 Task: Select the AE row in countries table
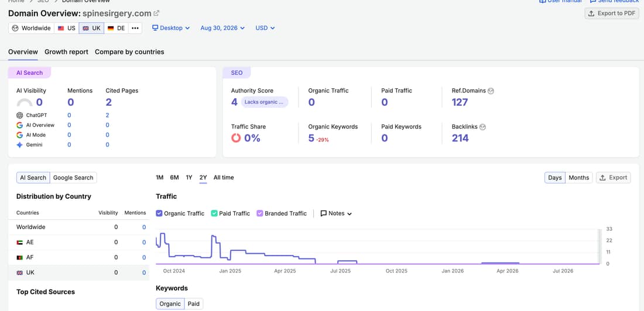click(x=78, y=243)
